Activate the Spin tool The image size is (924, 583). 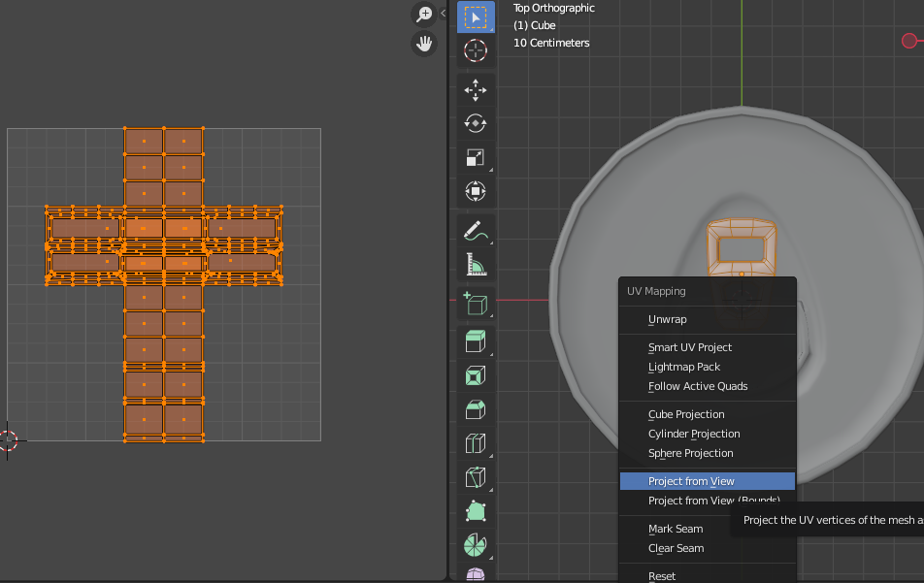[476, 545]
